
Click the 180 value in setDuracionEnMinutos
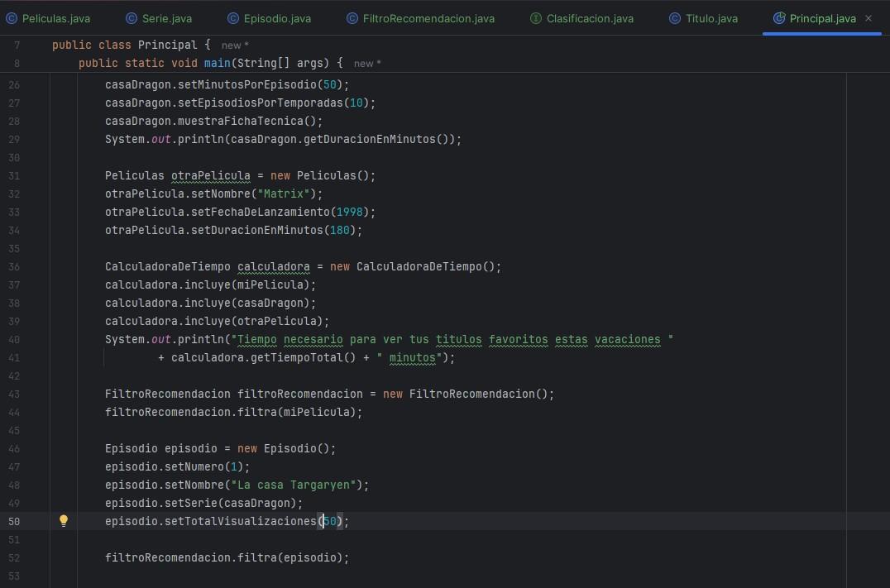(x=340, y=230)
